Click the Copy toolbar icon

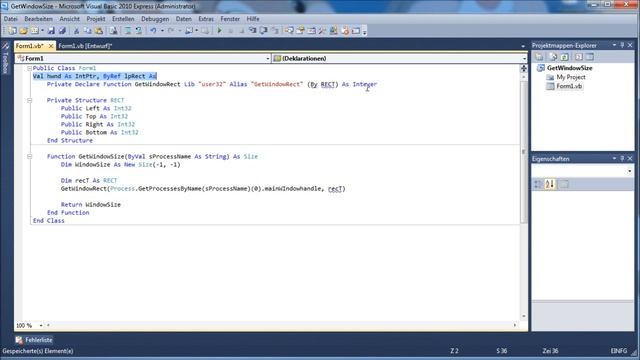[87, 31]
